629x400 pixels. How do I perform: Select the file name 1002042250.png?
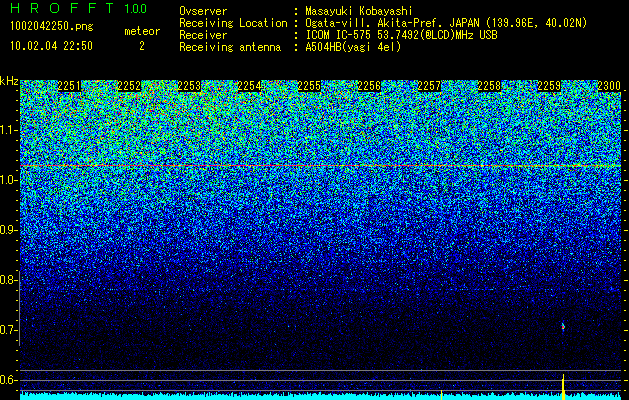click(x=51, y=27)
